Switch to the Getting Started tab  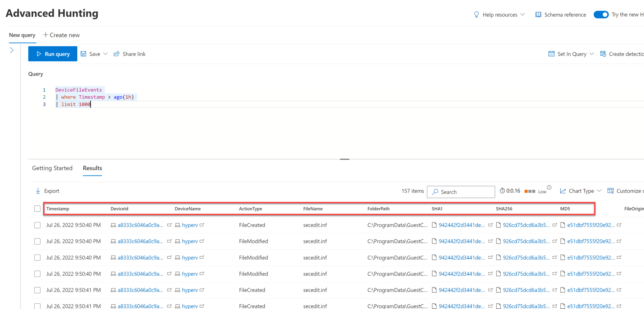[52, 168]
